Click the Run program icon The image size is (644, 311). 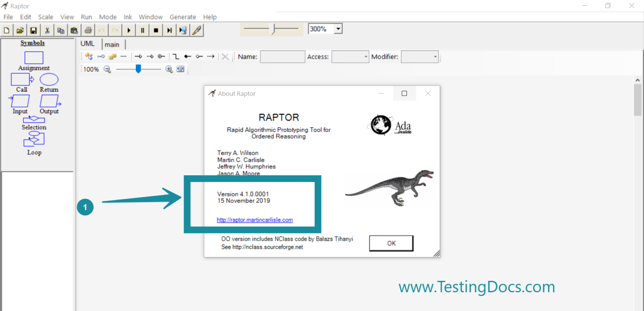(129, 30)
